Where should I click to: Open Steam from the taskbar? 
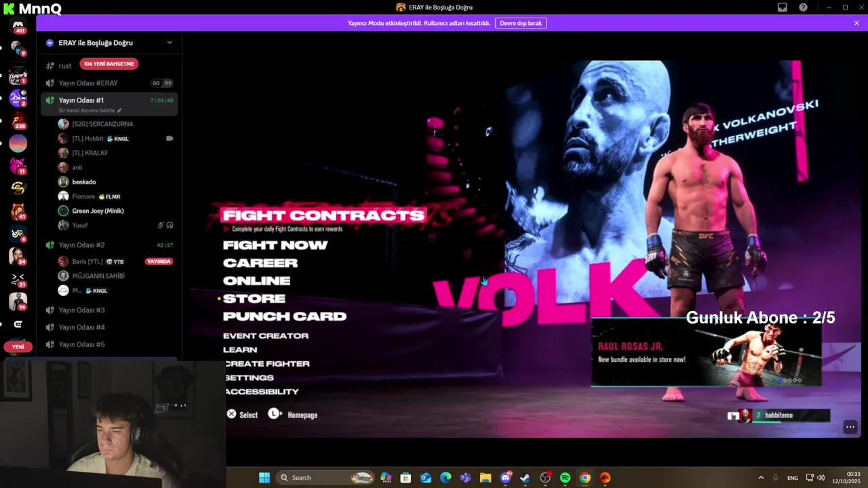(525, 478)
